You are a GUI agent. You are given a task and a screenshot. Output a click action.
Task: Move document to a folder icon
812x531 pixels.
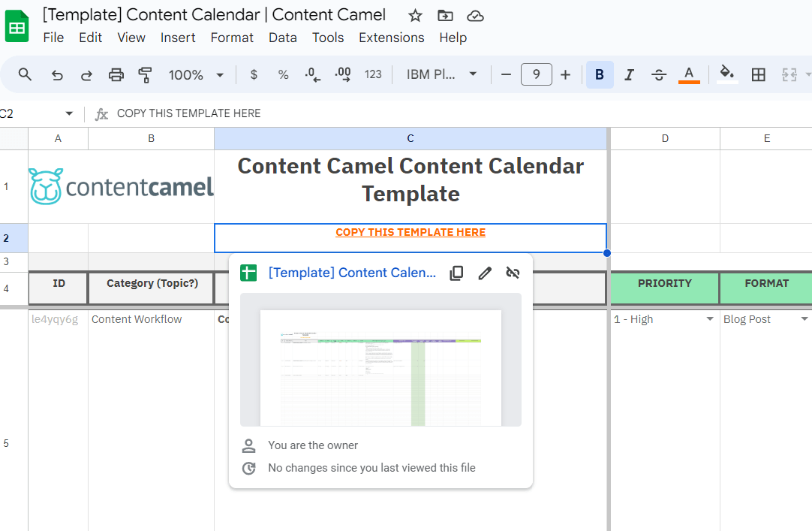coord(445,16)
